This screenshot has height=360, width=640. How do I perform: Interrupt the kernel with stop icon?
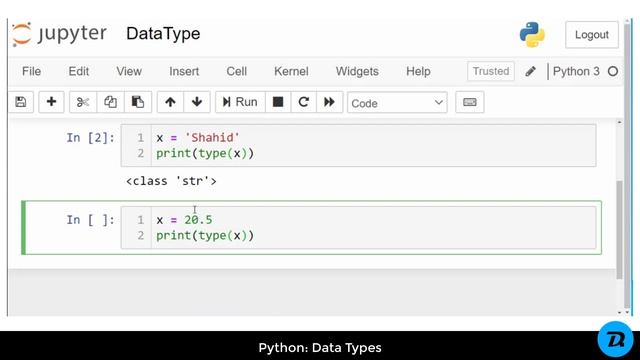(278, 102)
